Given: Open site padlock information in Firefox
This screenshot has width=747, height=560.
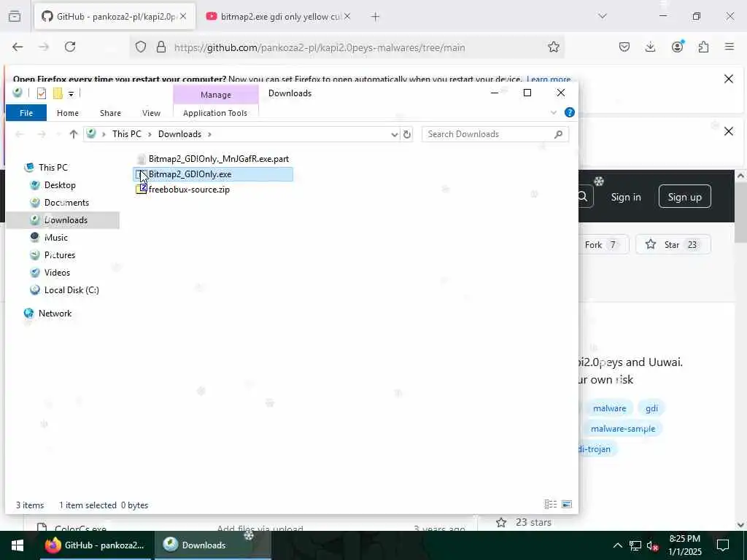Looking at the screenshot, I should pyautogui.click(x=161, y=47).
